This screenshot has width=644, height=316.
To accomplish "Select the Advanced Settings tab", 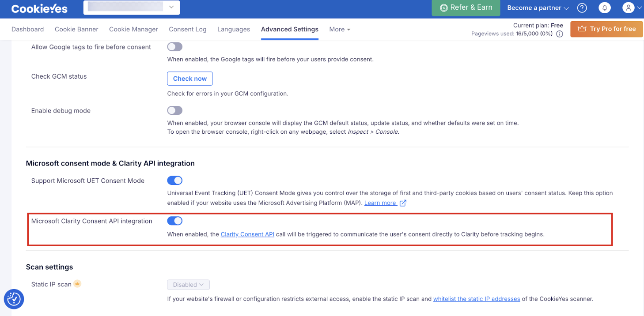I will coord(290,29).
